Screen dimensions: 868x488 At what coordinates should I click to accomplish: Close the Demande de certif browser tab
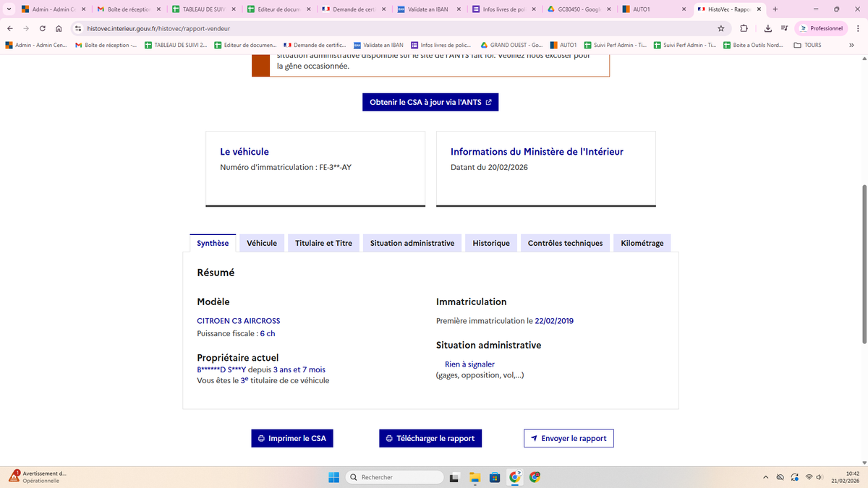point(384,9)
